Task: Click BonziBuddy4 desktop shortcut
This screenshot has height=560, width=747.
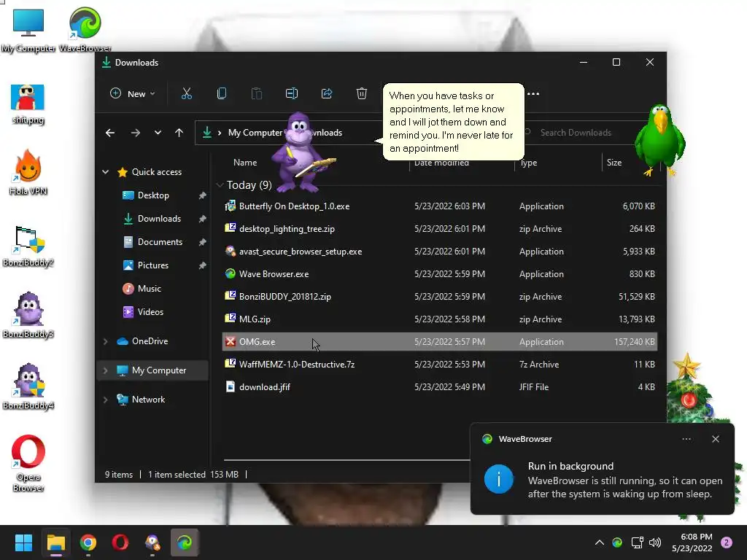Action: tap(28, 386)
